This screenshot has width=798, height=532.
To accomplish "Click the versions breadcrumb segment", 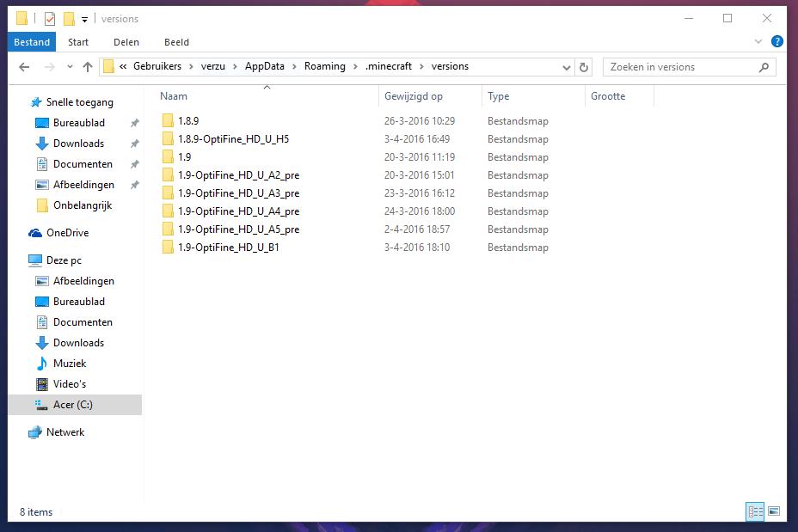I will [450, 67].
